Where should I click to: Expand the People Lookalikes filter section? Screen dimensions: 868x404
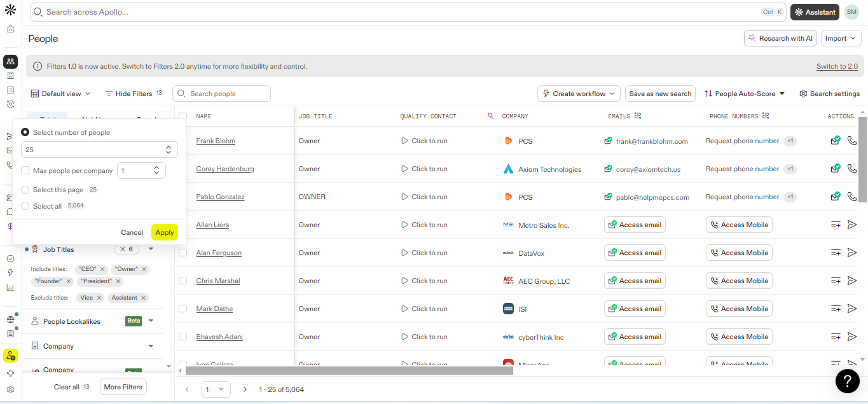click(151, 321)
